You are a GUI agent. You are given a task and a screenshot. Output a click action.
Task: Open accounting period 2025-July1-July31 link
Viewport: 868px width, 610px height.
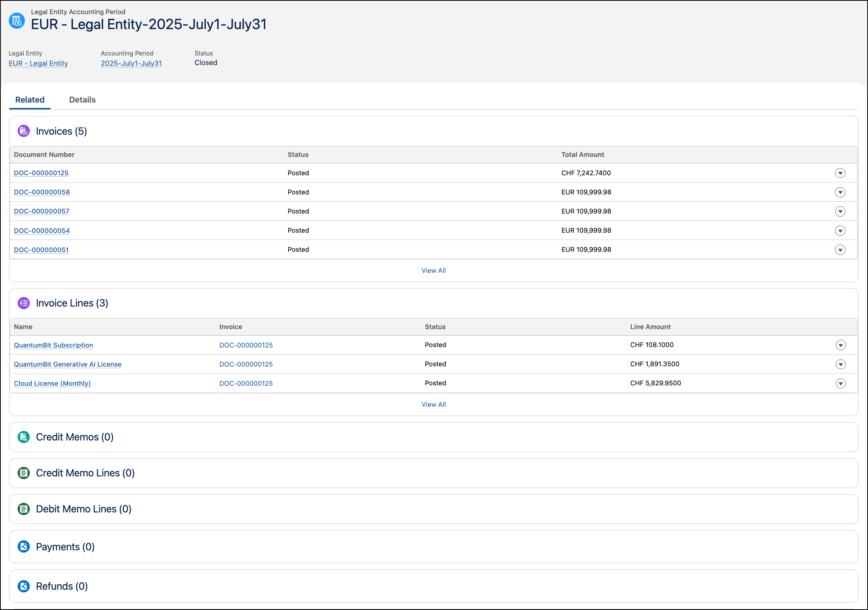pos(131,63)
